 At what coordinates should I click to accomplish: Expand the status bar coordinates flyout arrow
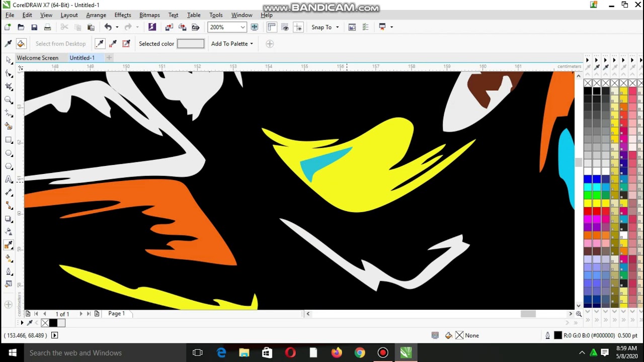point(55,335)
